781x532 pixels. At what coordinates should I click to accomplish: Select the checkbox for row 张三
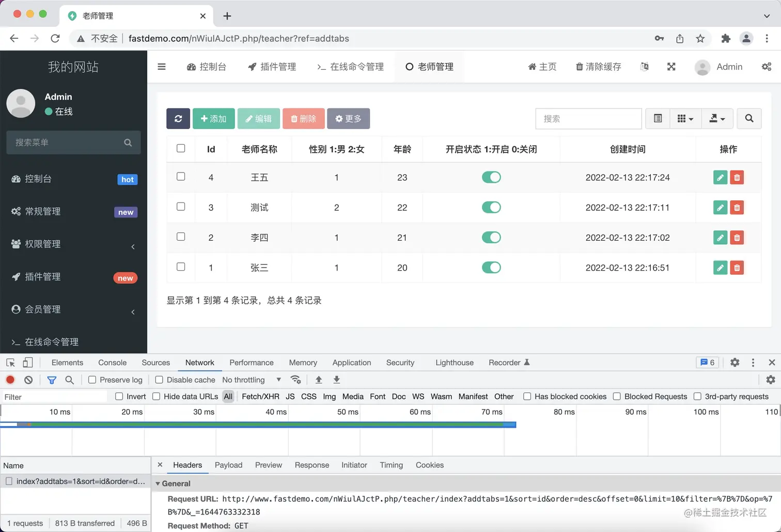[181, 267]
